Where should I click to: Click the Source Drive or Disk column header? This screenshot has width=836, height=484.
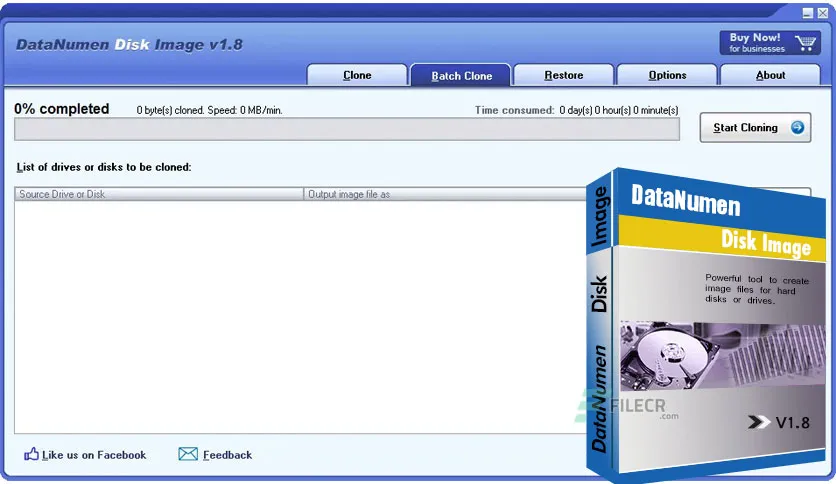coord(159,194)
